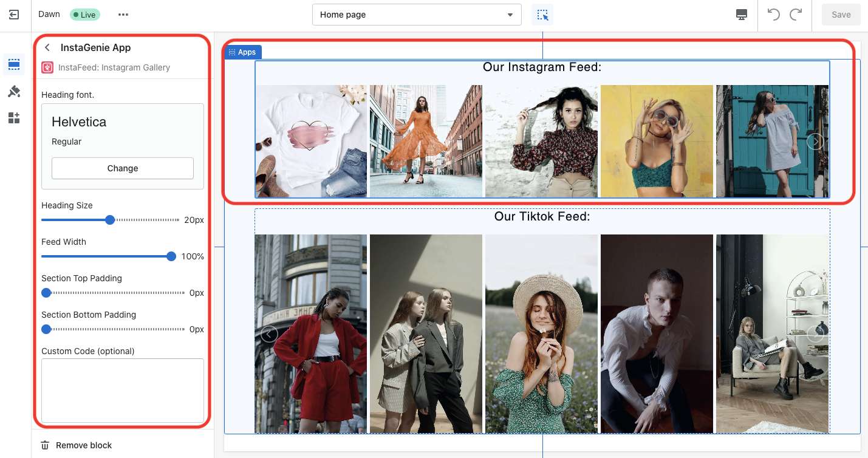Select the Apps section label tab
The height and width of the screenshot is (458, 868).
tap(243, 52)
